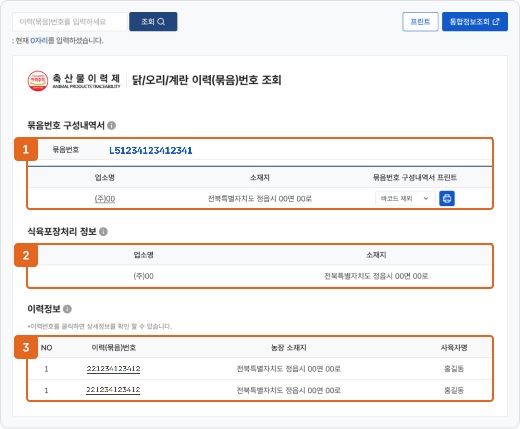Click the 묶음번호 label cell
Image resolution: width=520 pixels, height=429 pixels.
pos(66,149)
